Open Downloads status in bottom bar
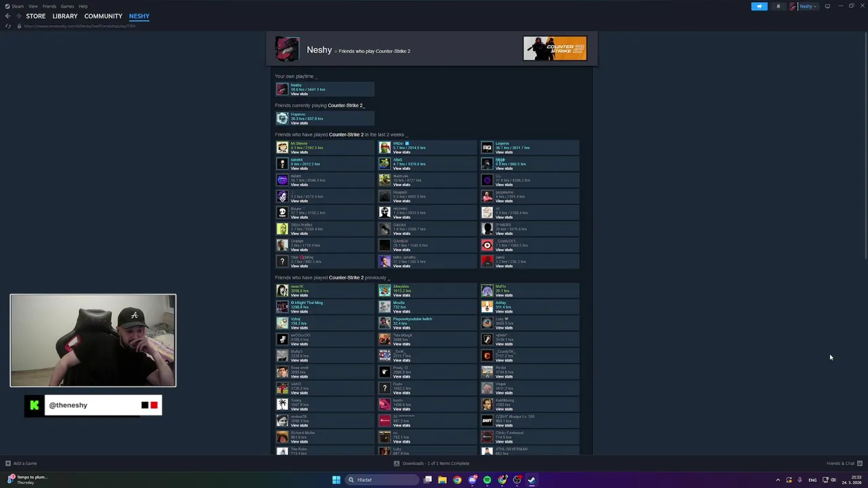Screen dimensions: 868x488 432,464
